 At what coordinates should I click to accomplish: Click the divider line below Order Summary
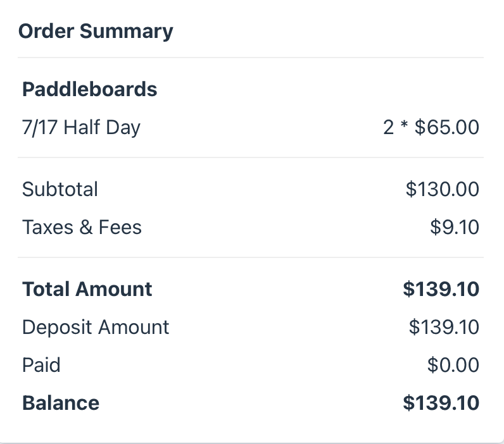pyautogui.click(x=251, y=58)
